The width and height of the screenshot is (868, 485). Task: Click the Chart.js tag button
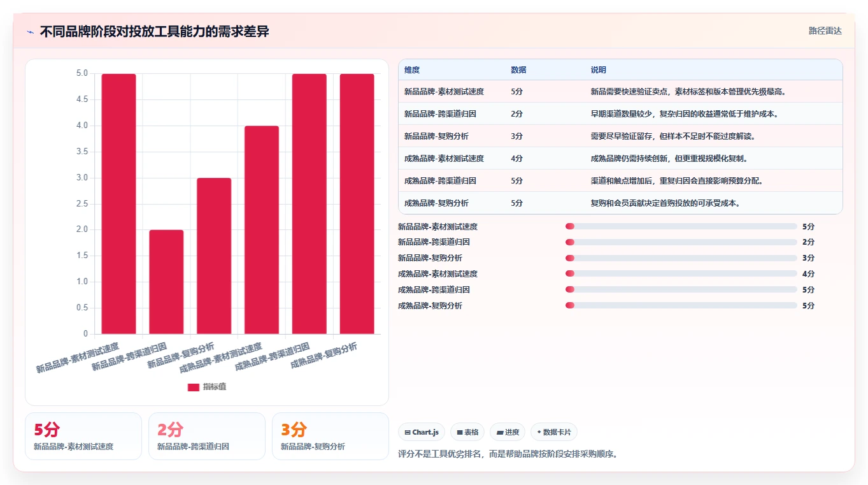pos(422,432)
